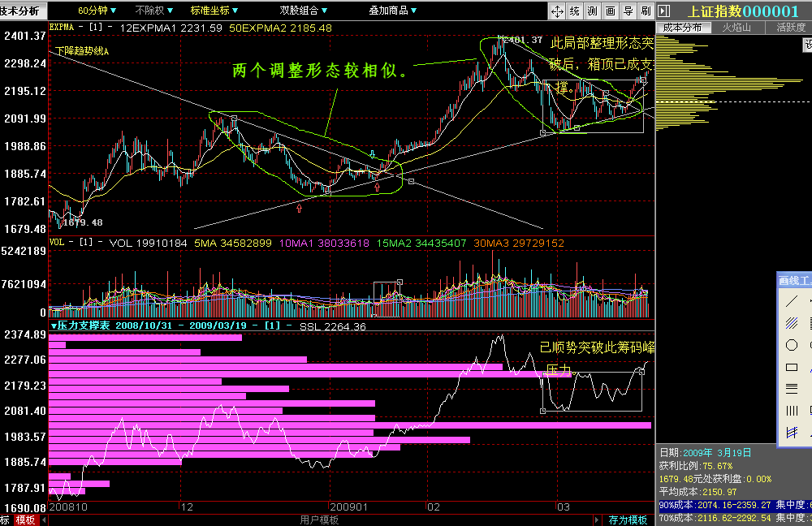Open the 不除权 adjustment dropdown
Viewport: 812px width, 526px height.
(153, 11)
